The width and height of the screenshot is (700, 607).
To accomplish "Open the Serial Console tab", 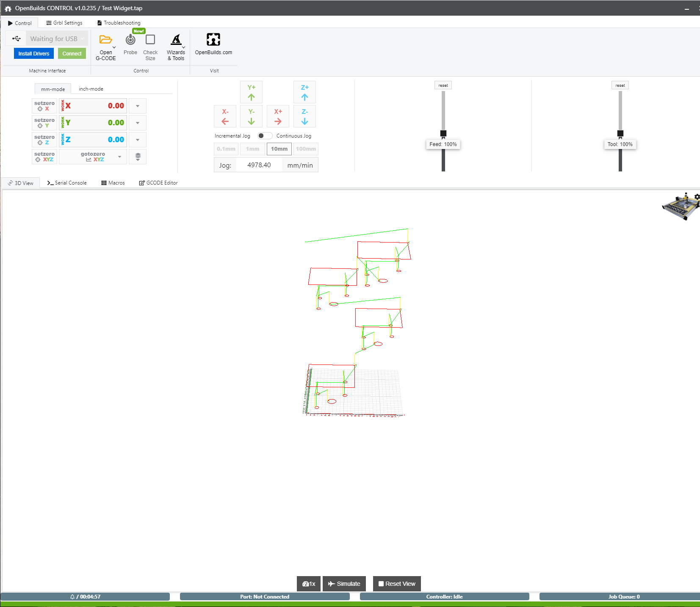I will coord(67,183).
